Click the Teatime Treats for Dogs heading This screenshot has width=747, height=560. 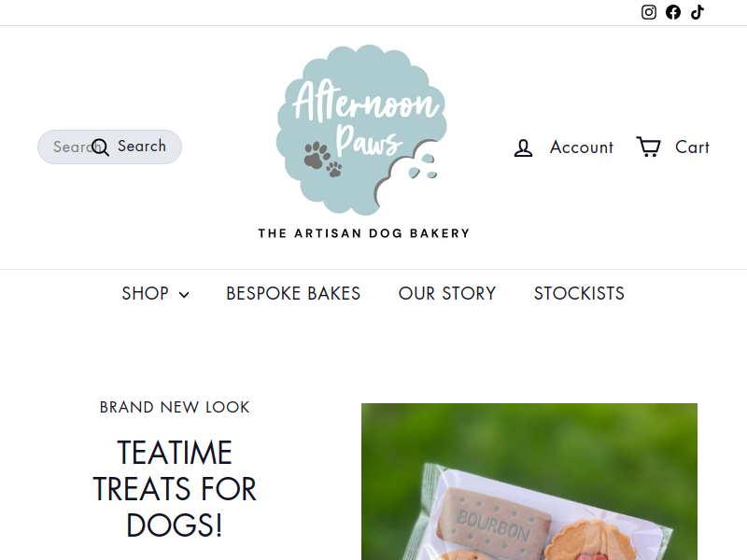click(x=175, y=488)
